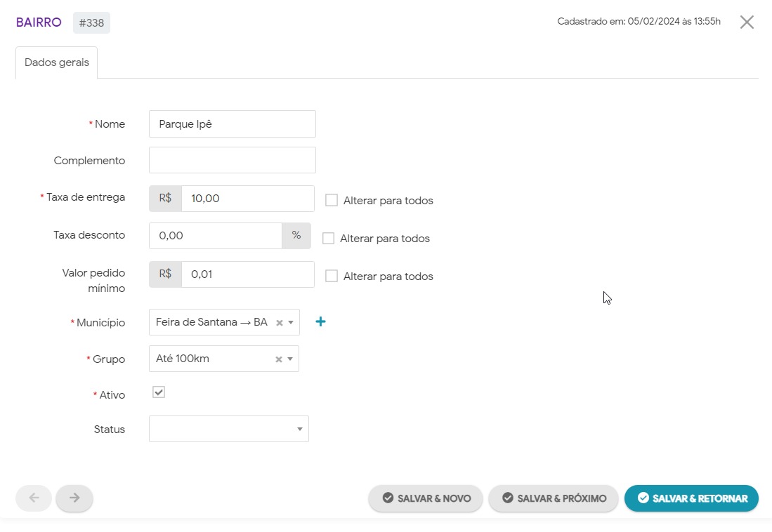This screenshot has height=532, width=772.
Task: Go to next record with right arrow
Action: [x=74, y=498]
